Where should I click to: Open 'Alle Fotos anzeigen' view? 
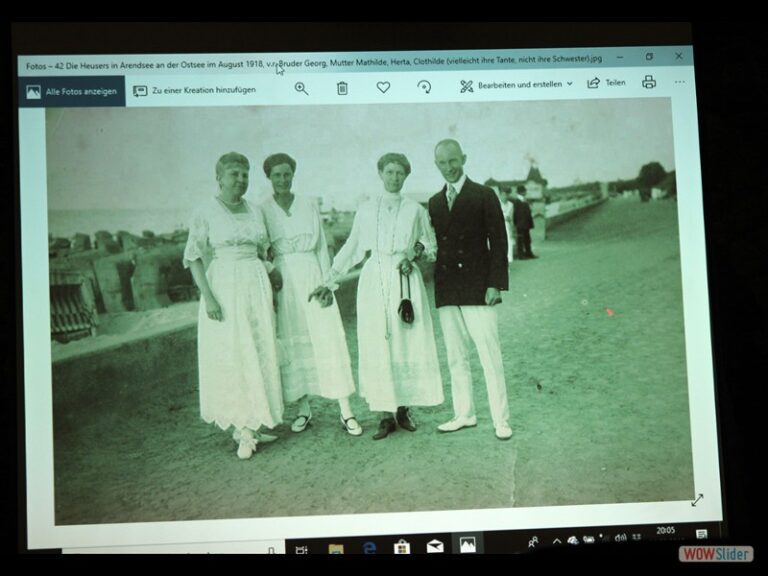coord(71,91)
